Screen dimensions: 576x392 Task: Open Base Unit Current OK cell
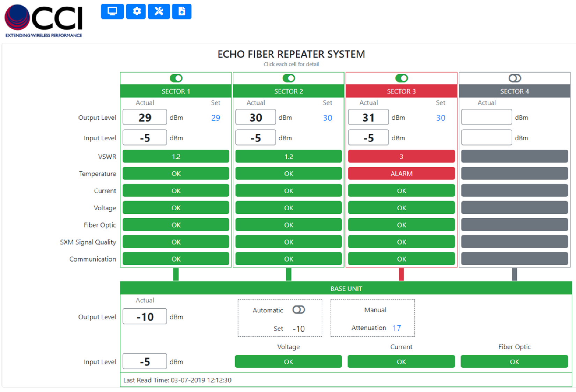point(401,361)
